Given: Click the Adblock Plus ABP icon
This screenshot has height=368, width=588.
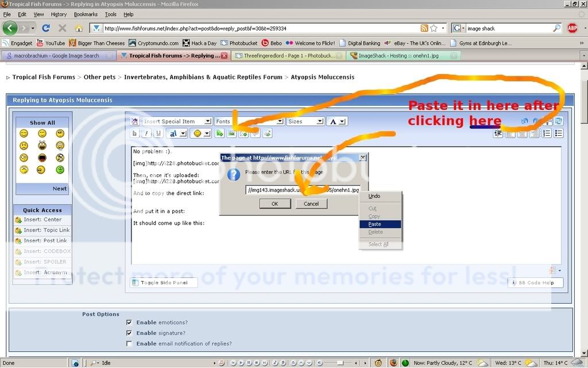Looking at the screenshot, I should [x=572, y=28].
